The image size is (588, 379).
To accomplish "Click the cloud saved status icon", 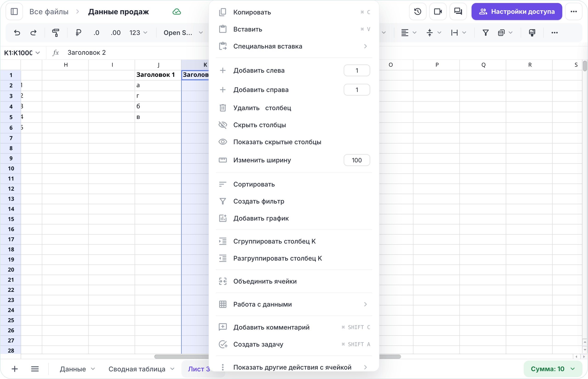I will tap(177, 11).
